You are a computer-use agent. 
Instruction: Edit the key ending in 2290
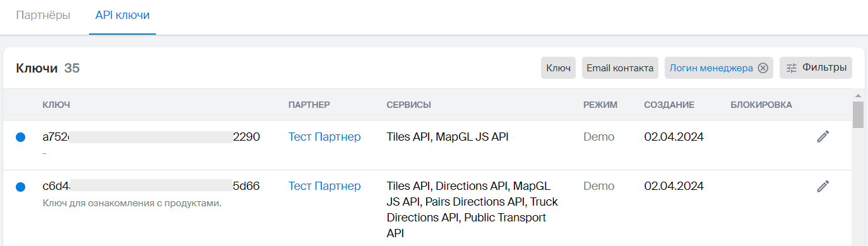pos(823,136)
